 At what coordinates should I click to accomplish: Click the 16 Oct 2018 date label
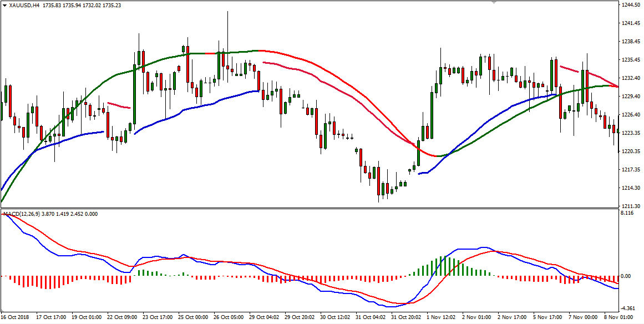[x=16, y=317]
